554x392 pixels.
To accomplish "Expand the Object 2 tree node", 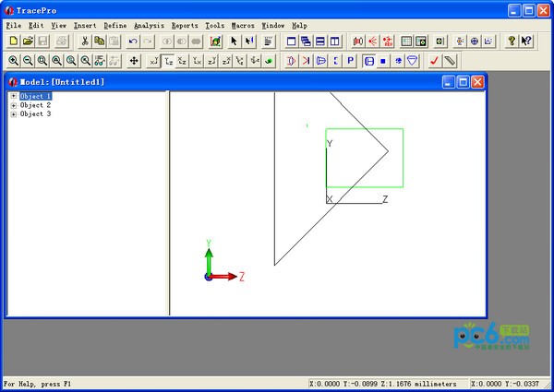I will click(13, 105).
